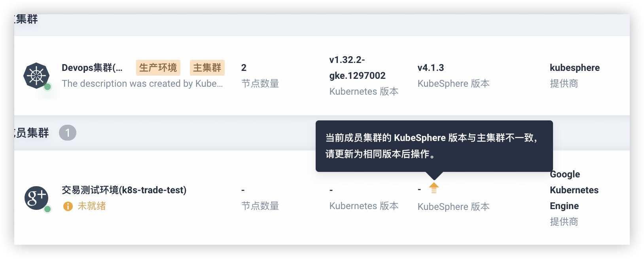Click the orange upgrade arrow icon
The width and height of the screenshot is (644, 259).
point(434,188)
